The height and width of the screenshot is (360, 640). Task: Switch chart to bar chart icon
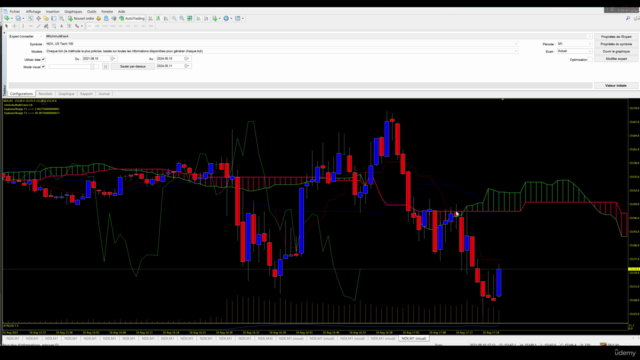pos(150,18)
